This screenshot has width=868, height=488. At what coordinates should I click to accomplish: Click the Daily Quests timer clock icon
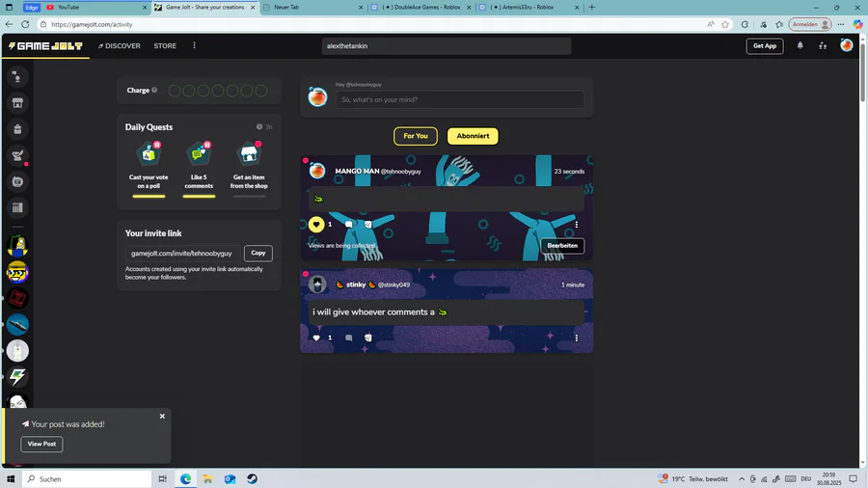pyautogui.click(x=259, y=126)
